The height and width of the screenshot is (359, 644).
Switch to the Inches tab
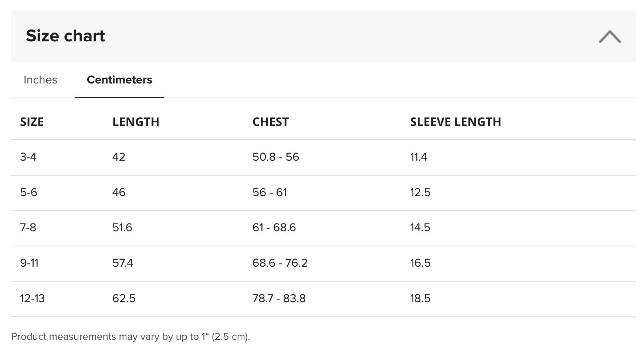(40, 80)
